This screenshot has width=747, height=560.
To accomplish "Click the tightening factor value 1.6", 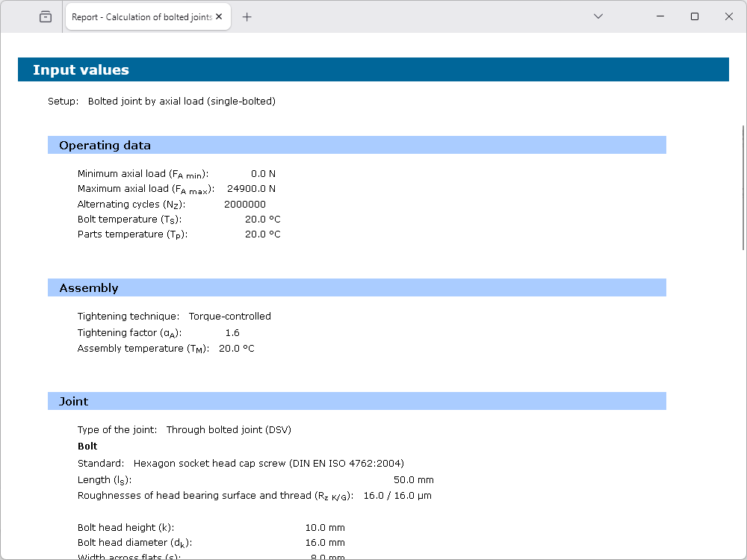I will tap(232, 333).
